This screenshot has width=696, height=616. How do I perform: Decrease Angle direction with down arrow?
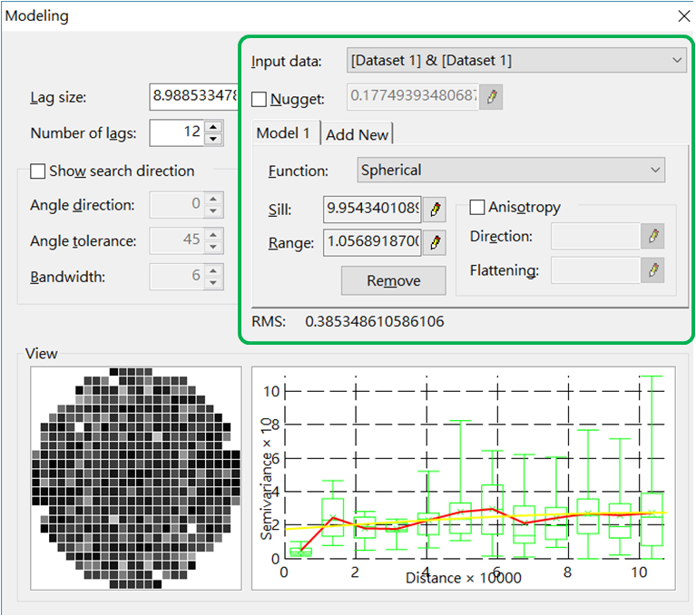[213, 210]
